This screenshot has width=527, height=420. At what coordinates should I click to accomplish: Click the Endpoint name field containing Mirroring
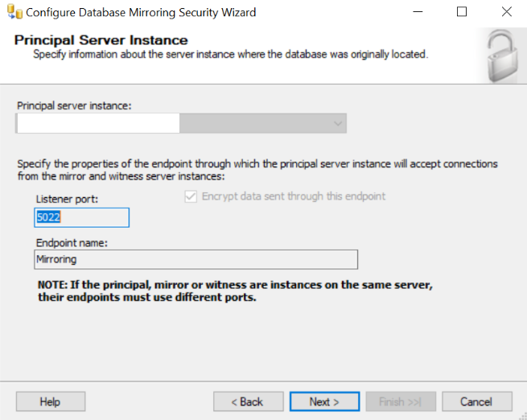[196, 259]
